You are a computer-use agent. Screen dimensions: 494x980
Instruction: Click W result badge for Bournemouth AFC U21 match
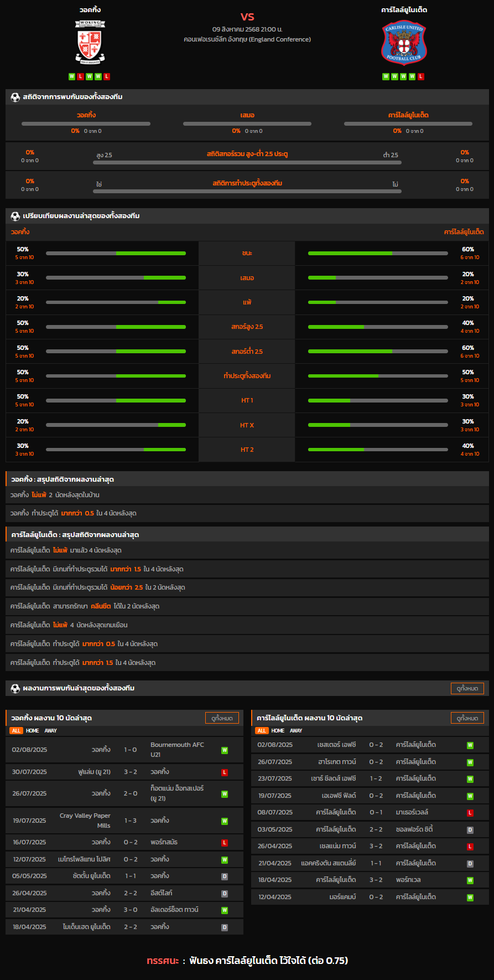coord(225,750)
